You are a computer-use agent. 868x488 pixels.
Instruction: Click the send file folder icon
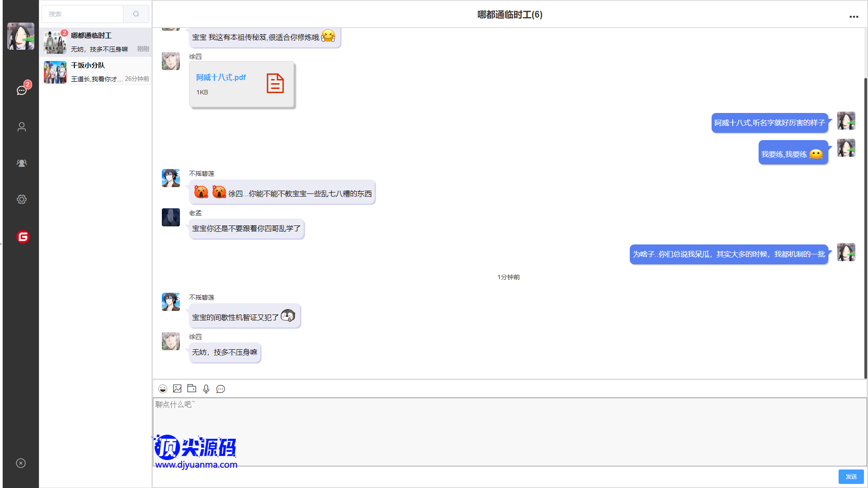[192, 389]
